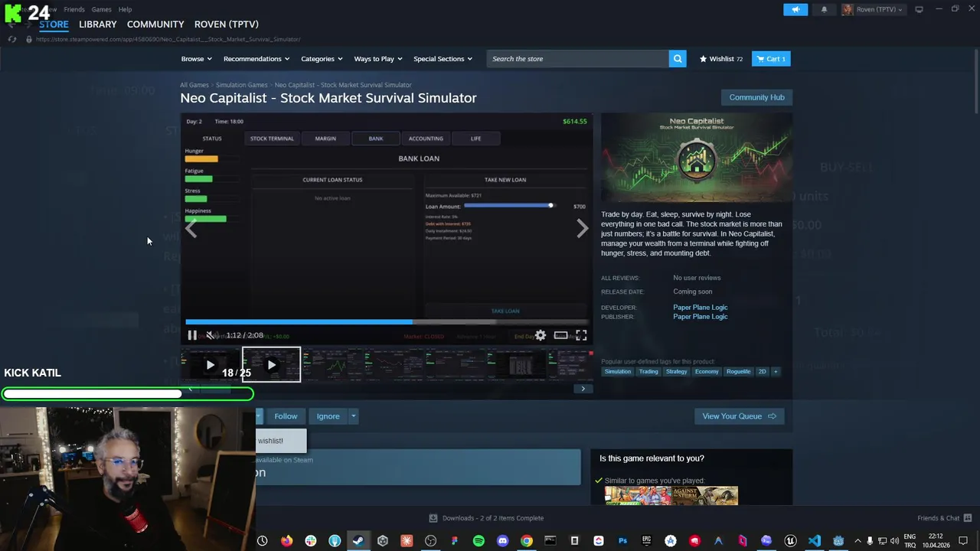
Task: Seek within the trailer progress bar
Action: (387, 322)
